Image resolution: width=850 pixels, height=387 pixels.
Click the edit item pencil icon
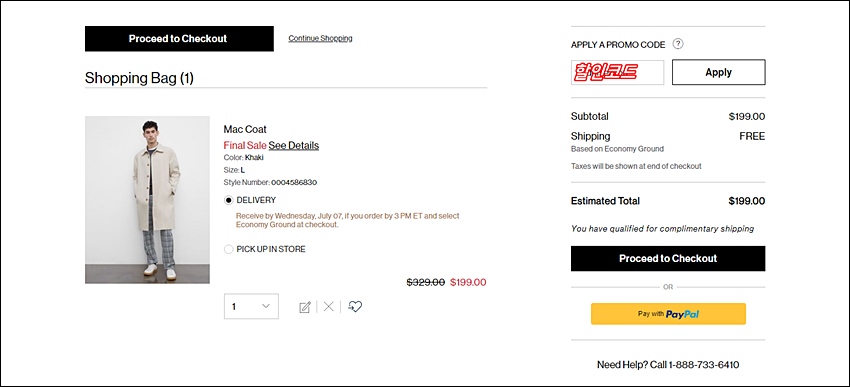(305, 307)
